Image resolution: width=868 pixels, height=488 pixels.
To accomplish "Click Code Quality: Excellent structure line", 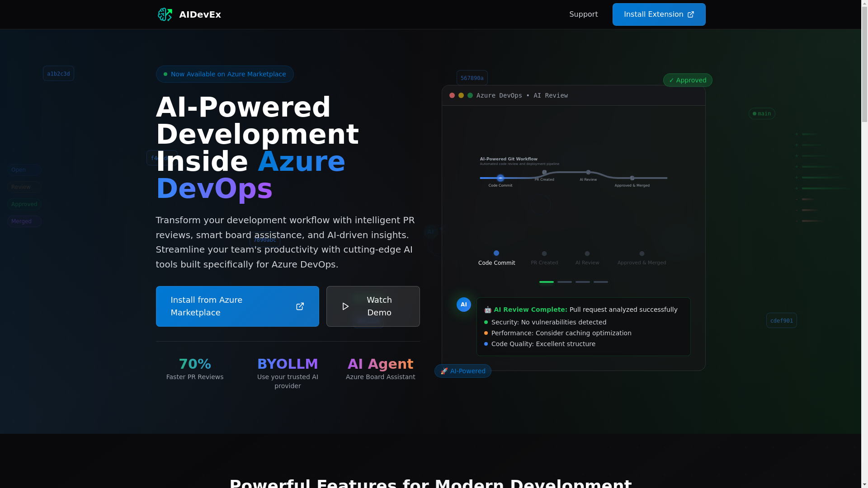I will coord(540,344).
